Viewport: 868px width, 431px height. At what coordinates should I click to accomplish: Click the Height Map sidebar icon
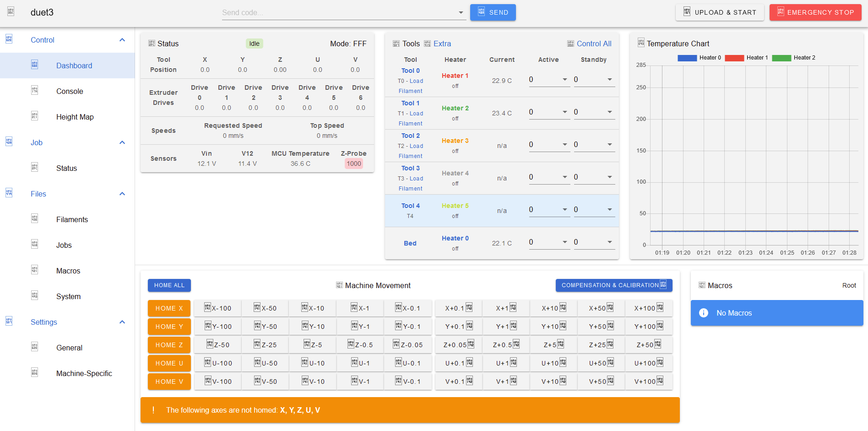34,116
